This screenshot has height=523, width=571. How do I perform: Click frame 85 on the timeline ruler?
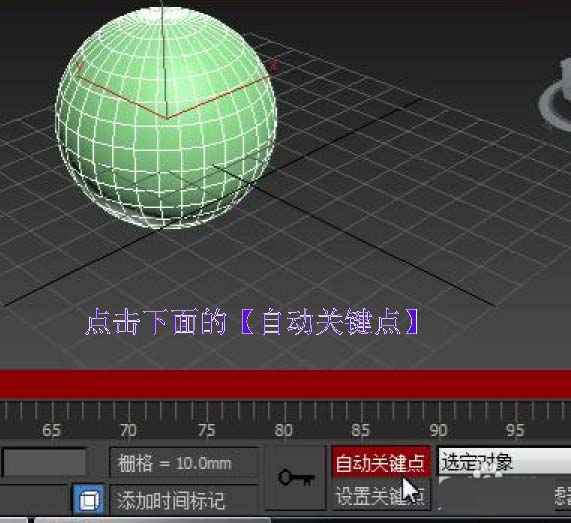[361, 430]
